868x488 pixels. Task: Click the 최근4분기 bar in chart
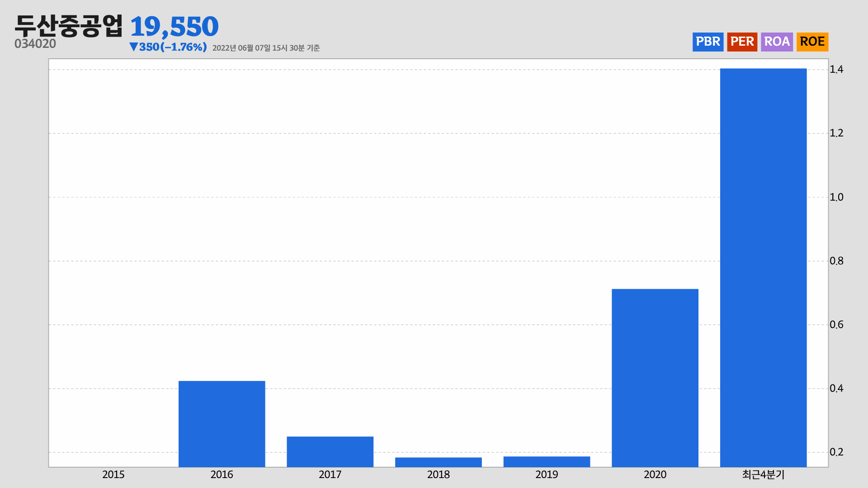click(x=763, y=267)
